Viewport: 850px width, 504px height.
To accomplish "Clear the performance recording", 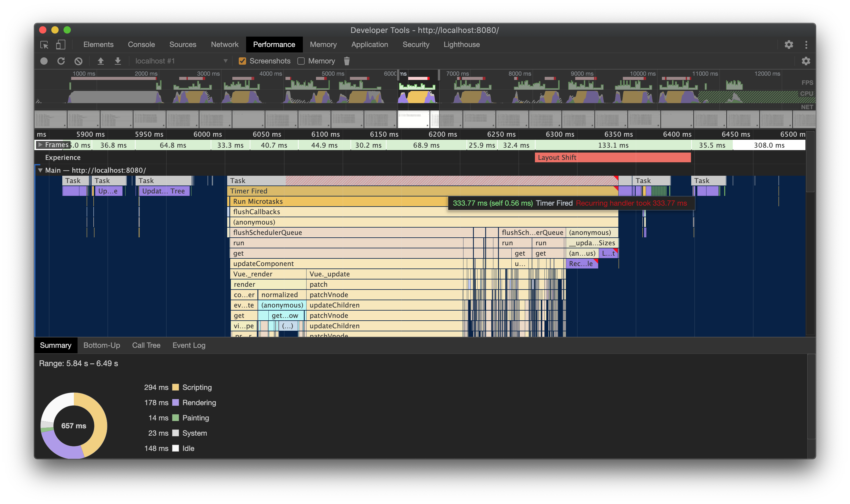I will [78, 61].
